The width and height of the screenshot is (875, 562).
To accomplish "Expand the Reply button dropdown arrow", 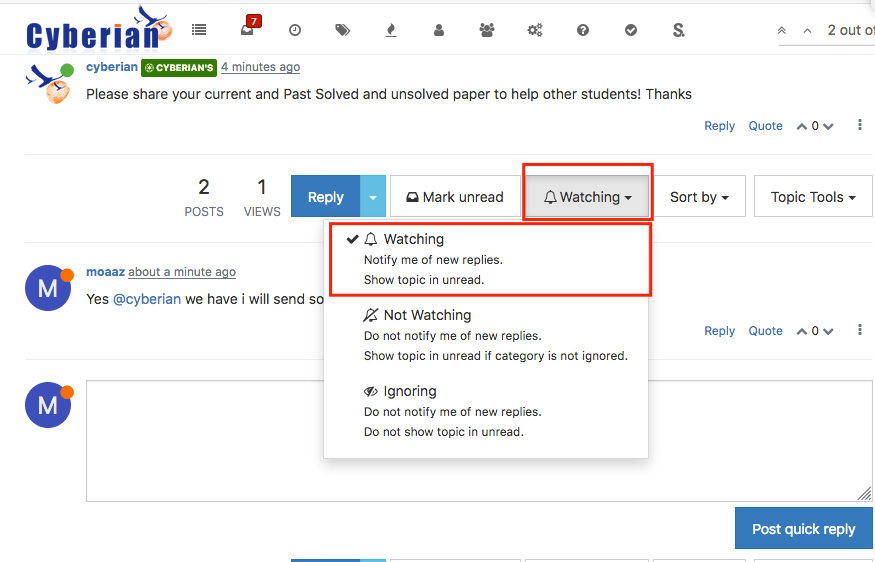I will [372, 197].
